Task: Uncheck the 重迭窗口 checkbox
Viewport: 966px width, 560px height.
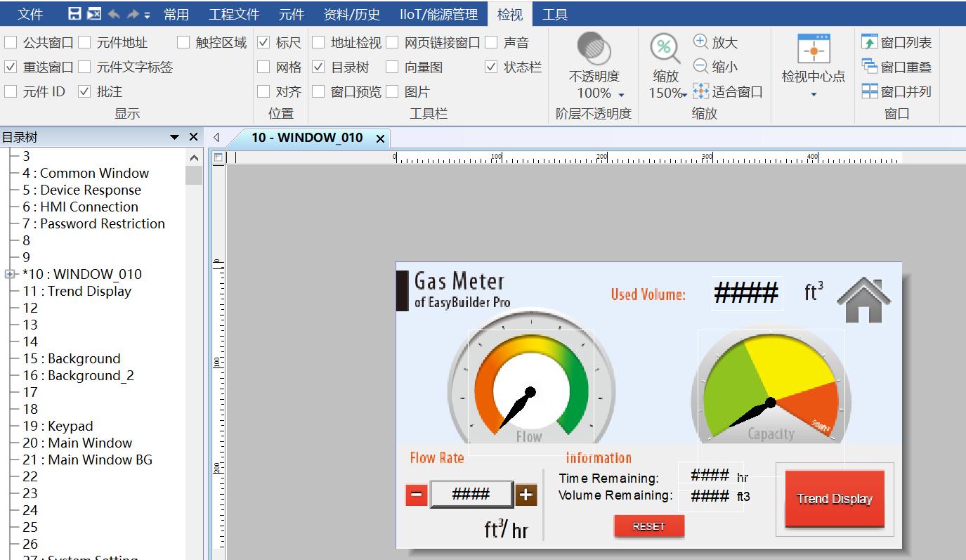Action: [11, 67]
